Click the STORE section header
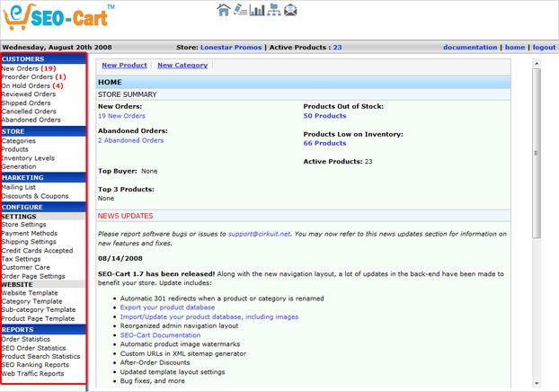Image resolution: width=559 pixels, height=392 pixels. [43, 131]
